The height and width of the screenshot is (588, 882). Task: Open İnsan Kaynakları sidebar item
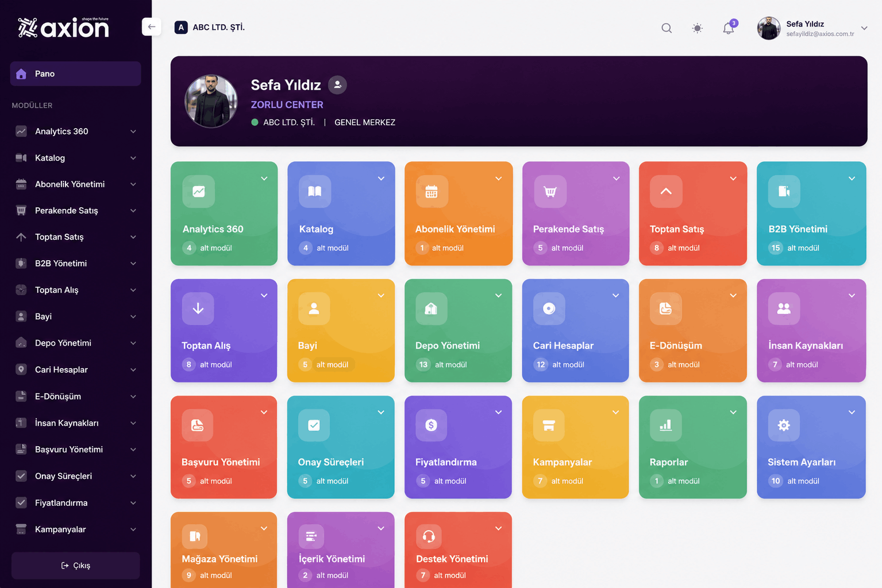pos(76,423)
